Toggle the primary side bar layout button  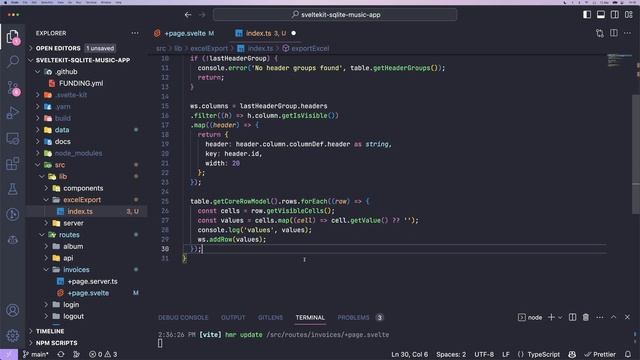pos(587,15)
